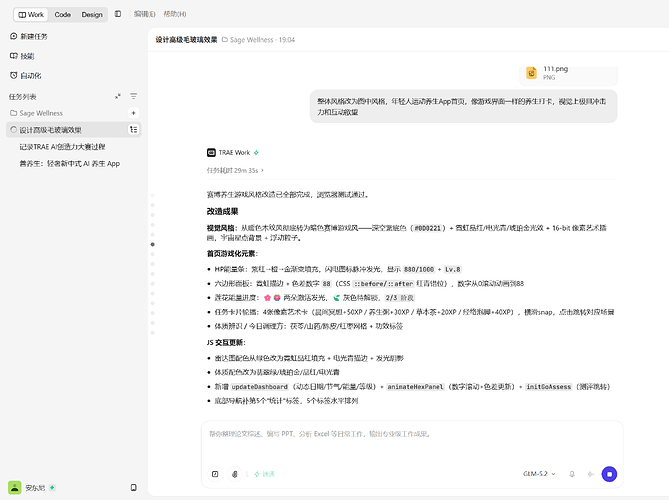The height and width of the screenshot is (500, 669).
Task: Click the green badge beside 安东尼
Action: coord(52,488)
